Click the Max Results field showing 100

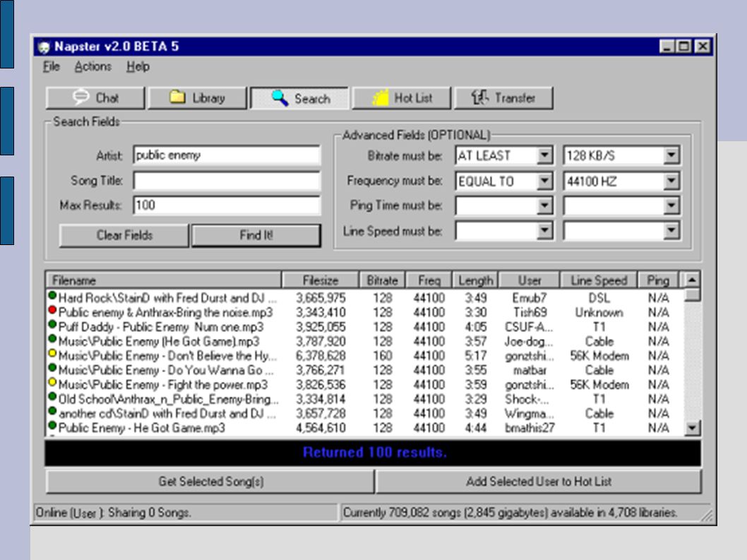[x=227, y=205]
